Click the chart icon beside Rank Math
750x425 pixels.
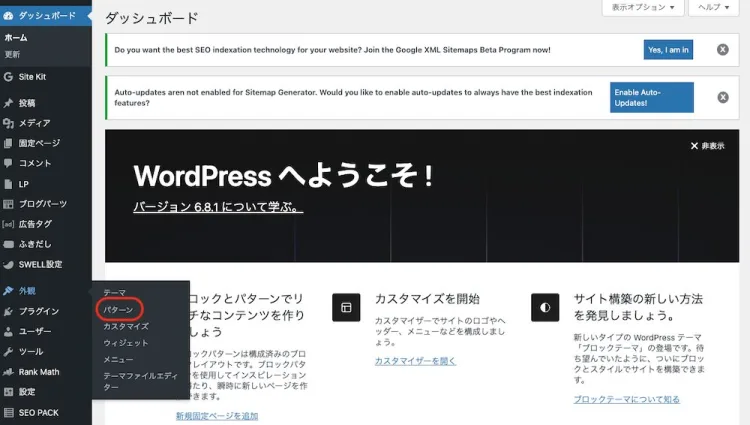(8, 372)
